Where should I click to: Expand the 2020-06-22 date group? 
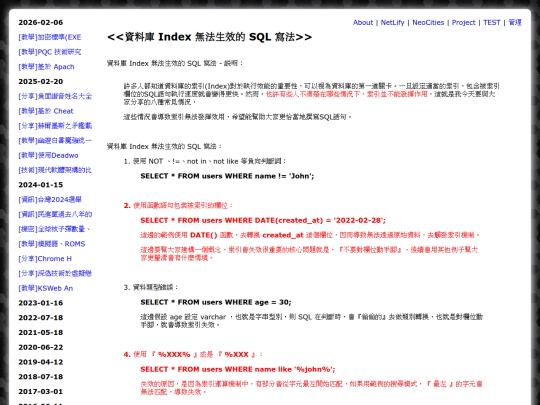(41, 347)
